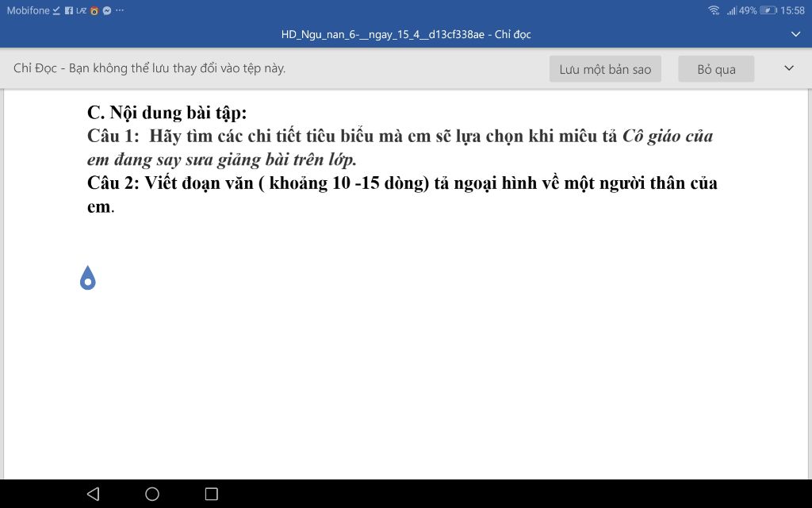Image resolution: width=812 pixels, height=508 pixels.
Task: Tap the three-dots more notifications icon
Action: [120, 10]
